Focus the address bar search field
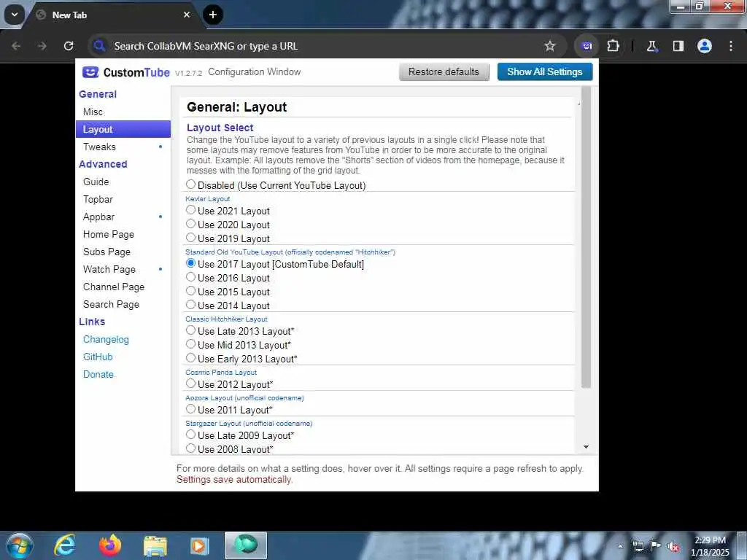 pos(314,46)
